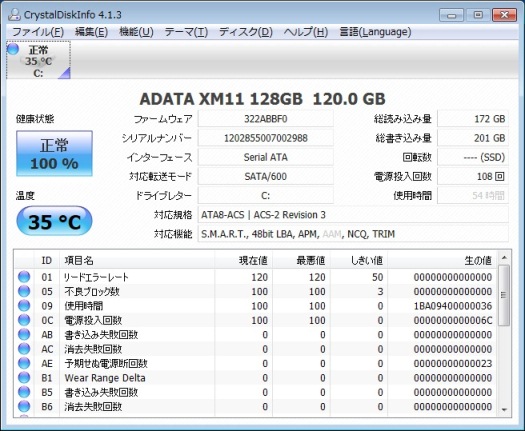Click status orb for B5 書き込み失敗回数 row
Image resolution: width=525 pixels, height=431 pixels.
(24, 392)
